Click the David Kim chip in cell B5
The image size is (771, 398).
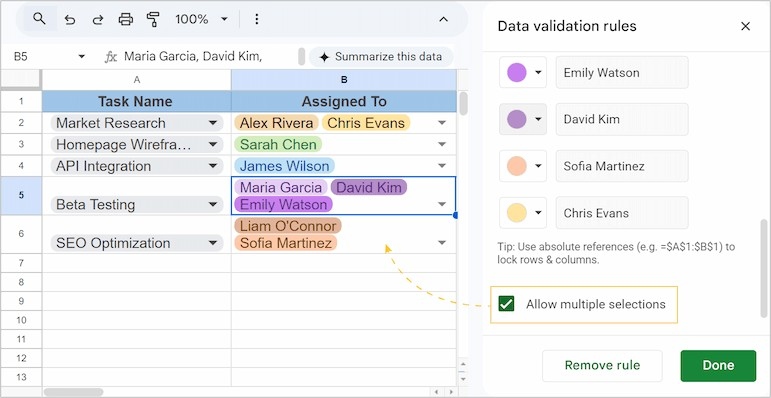point(369,187)
